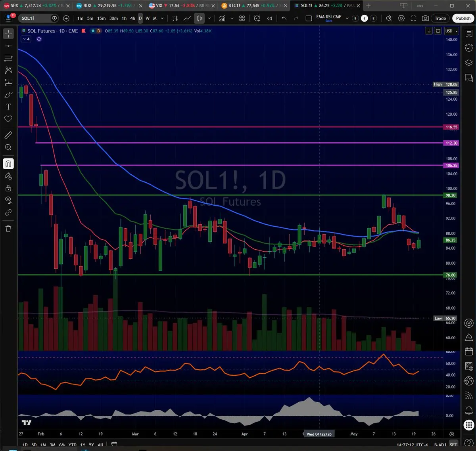Toggle the pill switch next to the flag
Image resolution: width=476 pixels, height=451 pixels.
click(x=96, y=31)
